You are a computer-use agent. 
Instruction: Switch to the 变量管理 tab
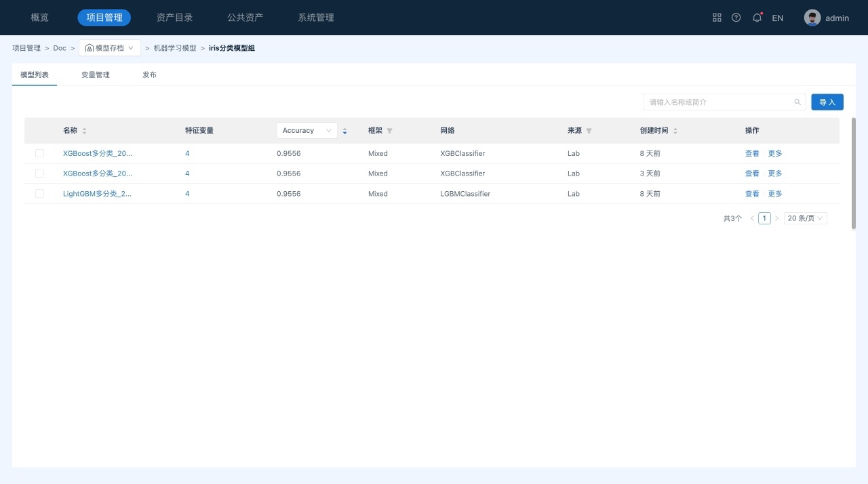[x=96, y=75]
